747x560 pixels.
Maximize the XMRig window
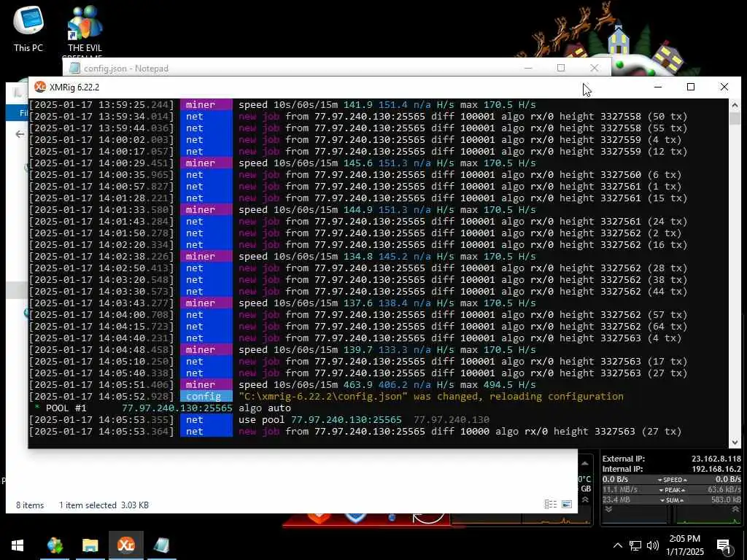click(691, 87)
